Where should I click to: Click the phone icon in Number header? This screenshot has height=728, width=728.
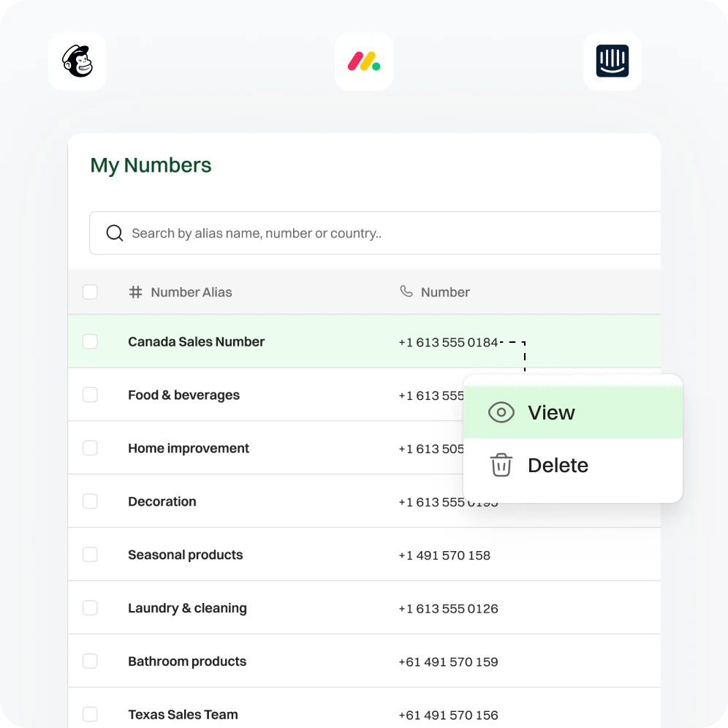(406, 292)
